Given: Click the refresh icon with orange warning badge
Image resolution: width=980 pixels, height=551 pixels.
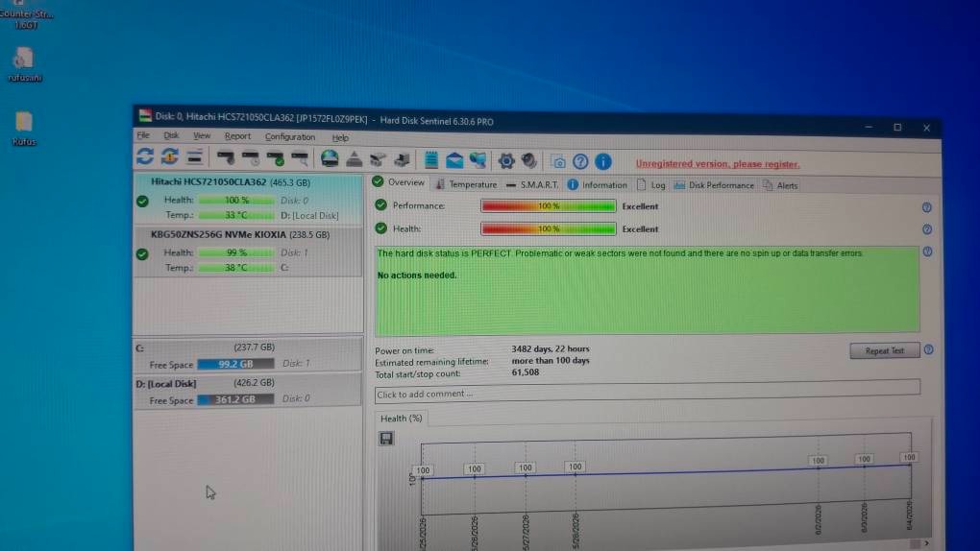Looking at the screenshot, I should coord(170,156).
